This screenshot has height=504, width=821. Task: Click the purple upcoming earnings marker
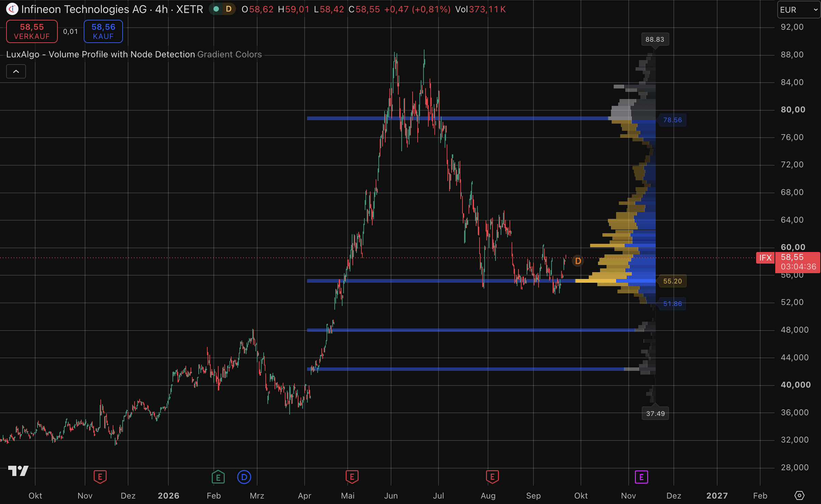coord(641,477)
